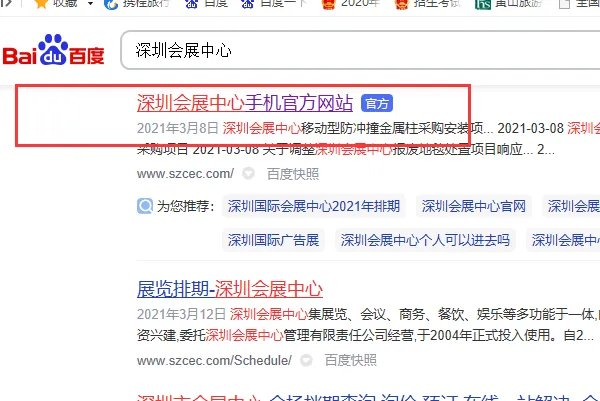
Task: Click the star 收藏 bookmarks icon
Action: point(41,3)
